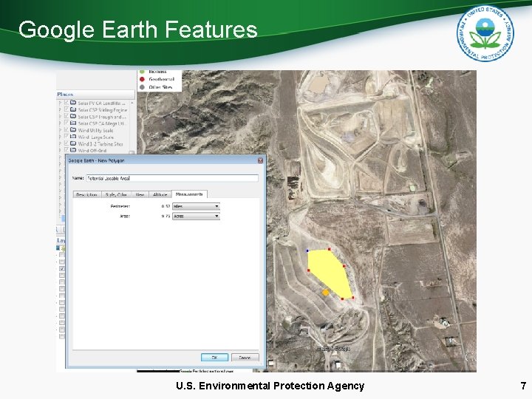Click the Name field containing Potential Useable Area

[x=172, y=178]
